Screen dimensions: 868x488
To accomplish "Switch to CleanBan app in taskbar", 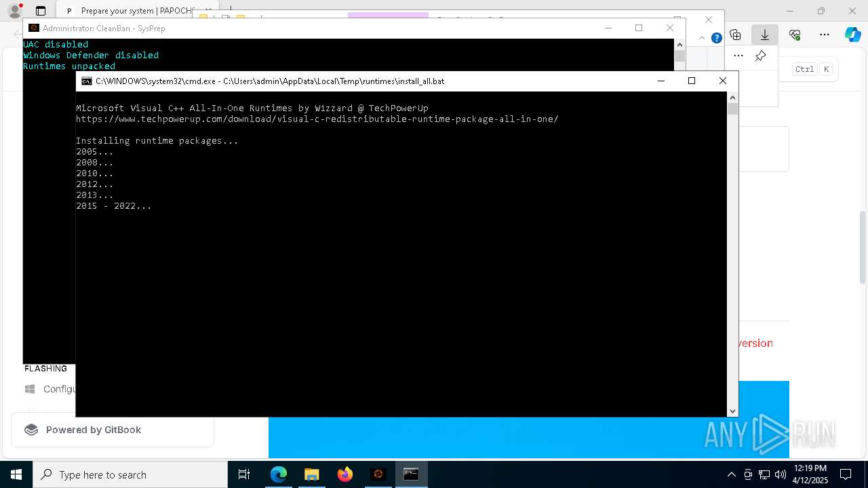I will point(378,474).
